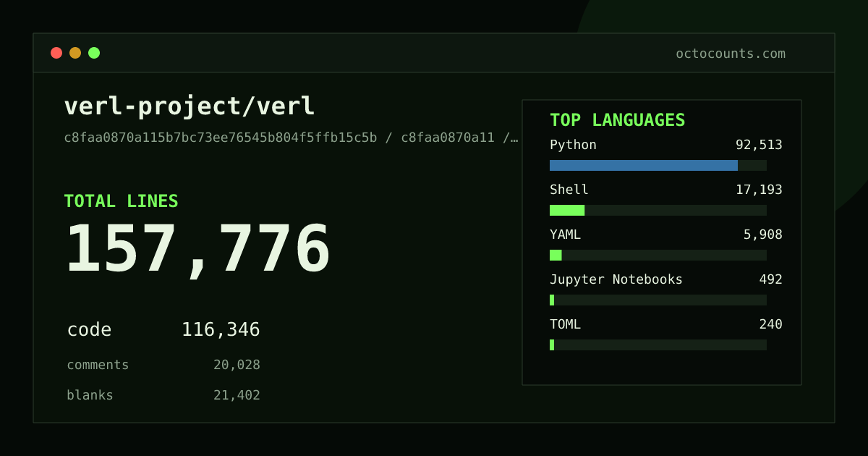Screen dimensions: 868x456
Task: Click the TOTAL LINES heading
Action: 121,201
